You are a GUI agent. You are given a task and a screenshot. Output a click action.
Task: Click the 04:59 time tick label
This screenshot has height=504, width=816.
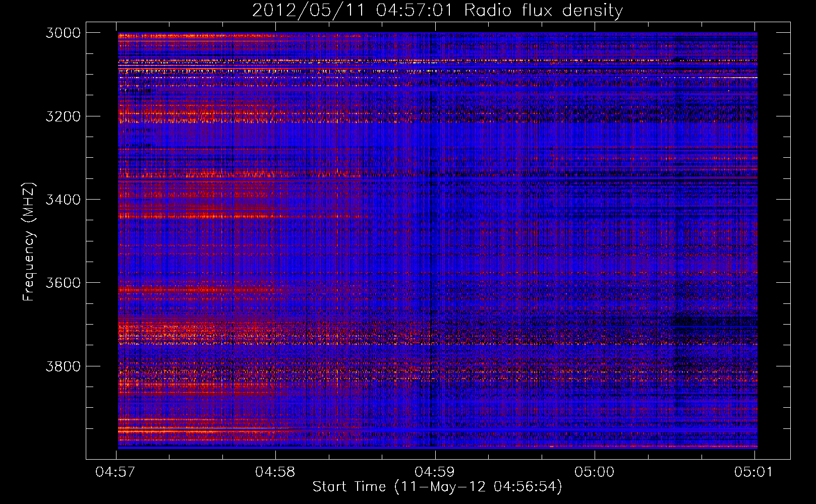tap(435, 472)
